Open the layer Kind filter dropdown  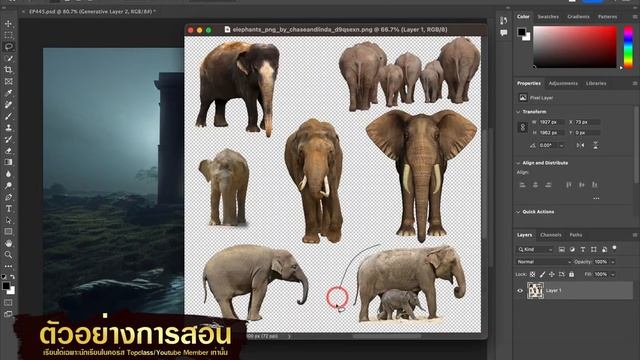pos(535,249)
